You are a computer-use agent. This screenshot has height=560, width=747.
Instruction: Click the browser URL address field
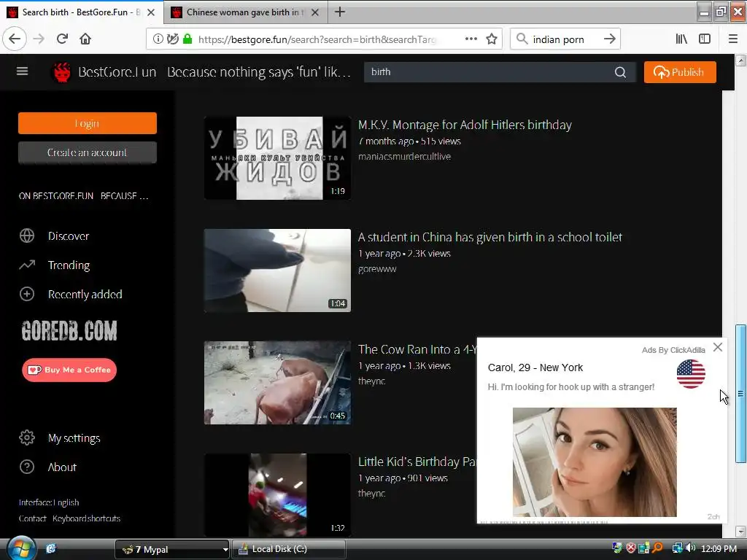(317, 39)
